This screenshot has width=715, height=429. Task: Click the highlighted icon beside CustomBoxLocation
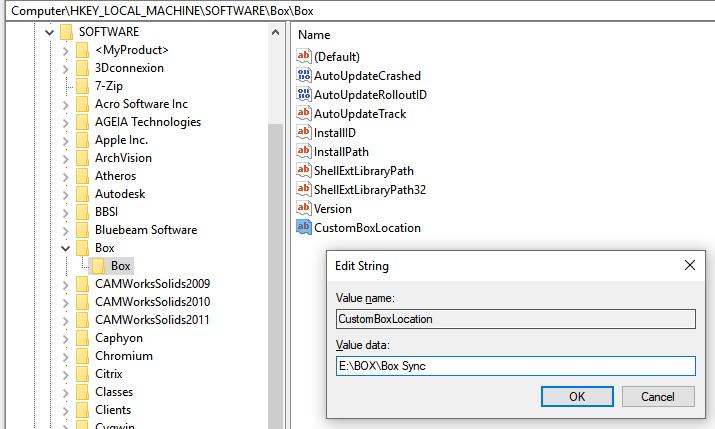304,227
